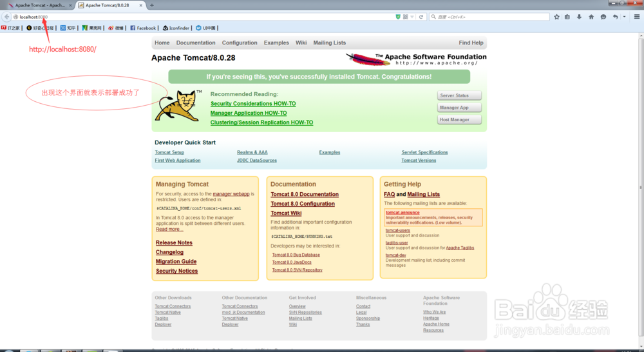644x352 pixels.
Task: Go back using the browser back arrow
Action: tap(6, 17)
